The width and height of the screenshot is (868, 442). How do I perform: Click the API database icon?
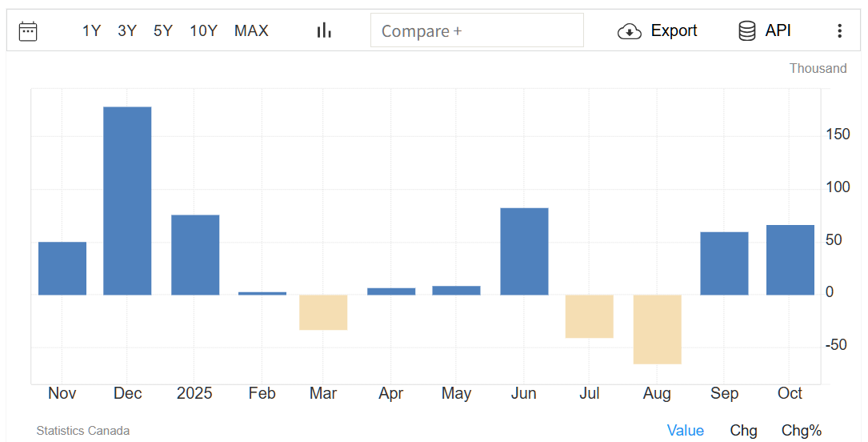tap(746, 31)
